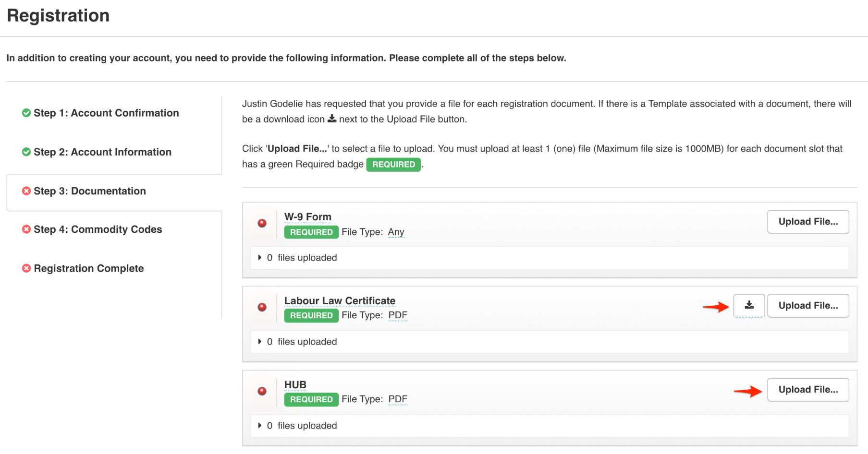Click the green check icon for Step 2
The width and height of the screenshot is (868, 454).
26,152
